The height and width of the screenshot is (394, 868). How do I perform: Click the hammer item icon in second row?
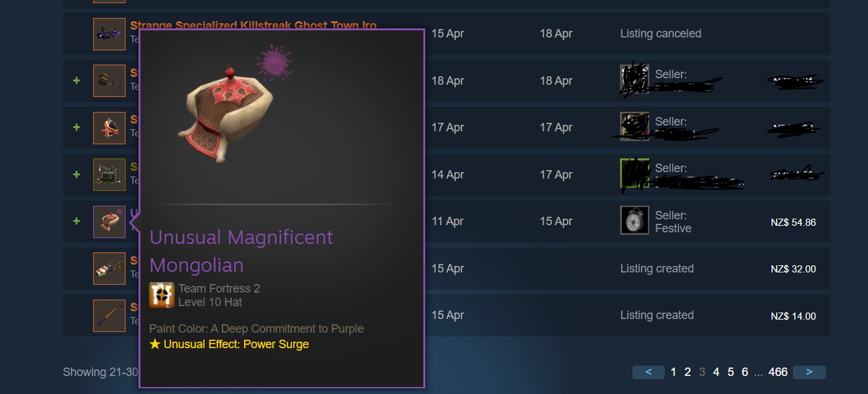click(x=109, y=81)
